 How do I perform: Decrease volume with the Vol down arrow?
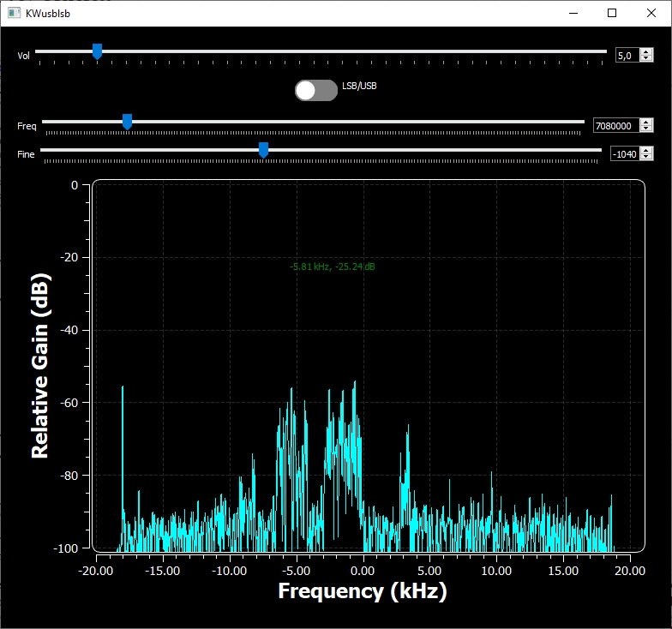(x=647, y=59)
